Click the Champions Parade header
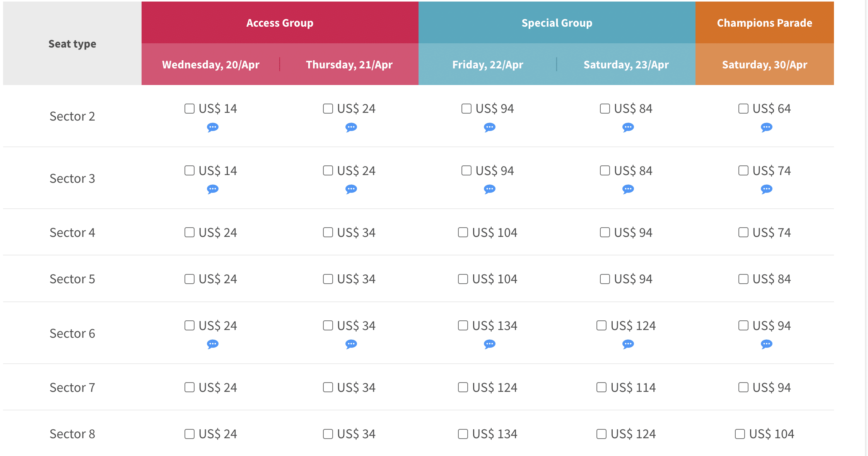Image resolution: width=868 pixels, height=456 pixels. (764, 23)
